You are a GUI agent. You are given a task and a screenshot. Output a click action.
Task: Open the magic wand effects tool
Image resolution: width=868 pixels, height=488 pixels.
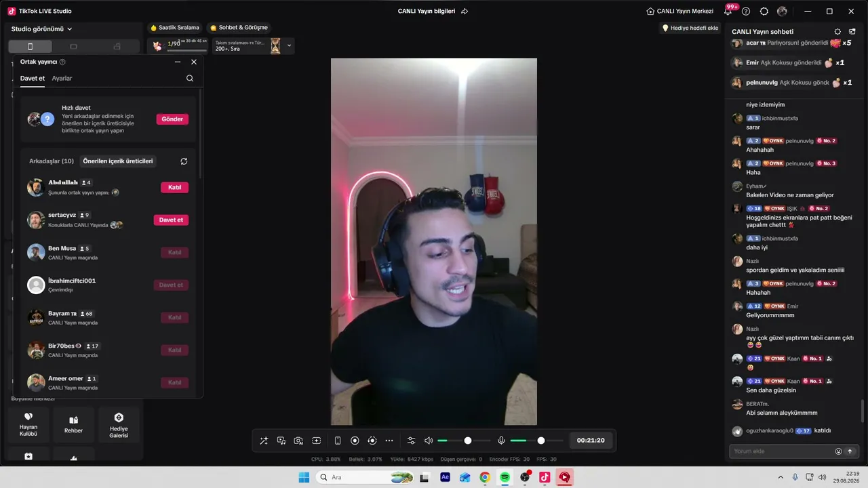pyautogui.click(x=264, y=441)
